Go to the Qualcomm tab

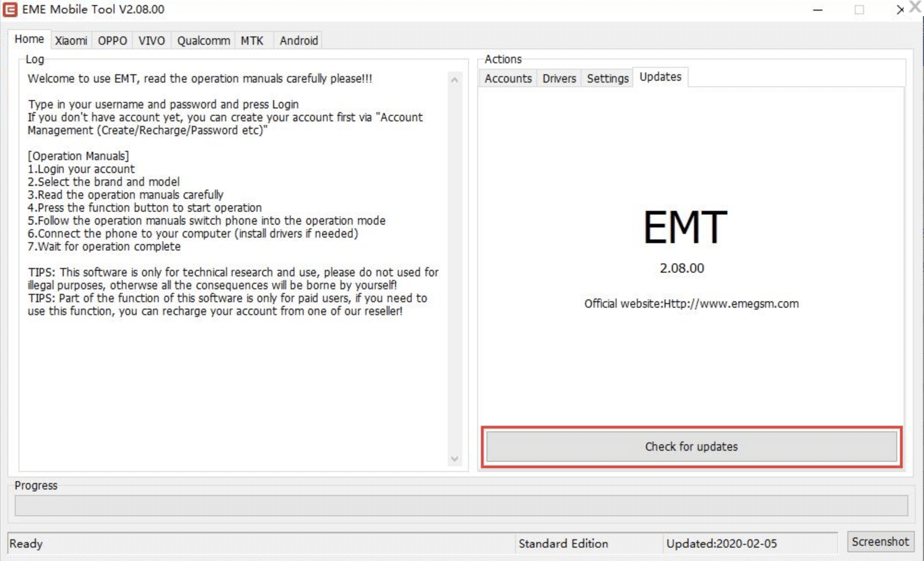tap(203, 41)
